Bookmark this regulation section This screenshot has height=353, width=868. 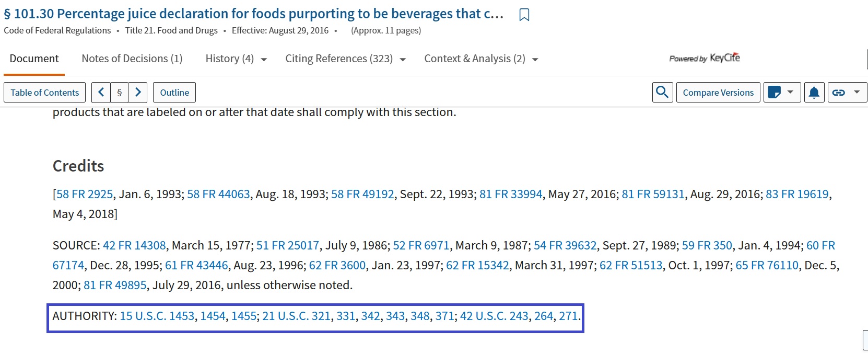click(523, 15)
